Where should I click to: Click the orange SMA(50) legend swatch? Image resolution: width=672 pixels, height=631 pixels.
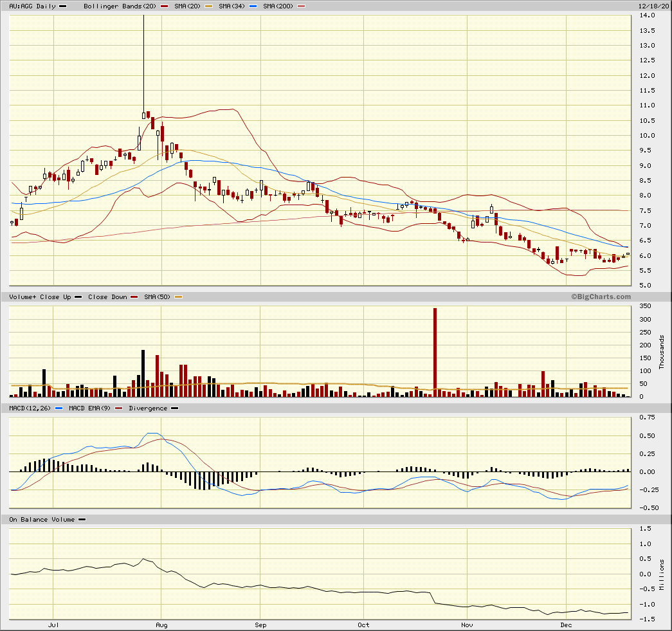tap(178, 297)
